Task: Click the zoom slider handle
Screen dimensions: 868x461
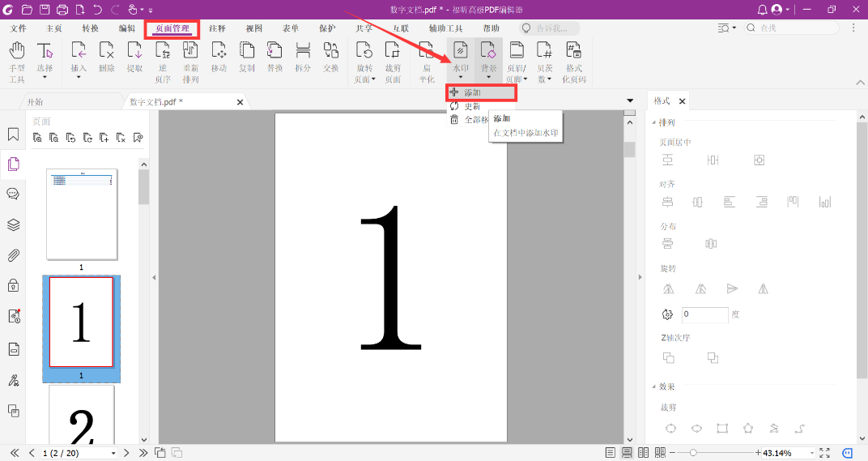Action: pos(693,453)
